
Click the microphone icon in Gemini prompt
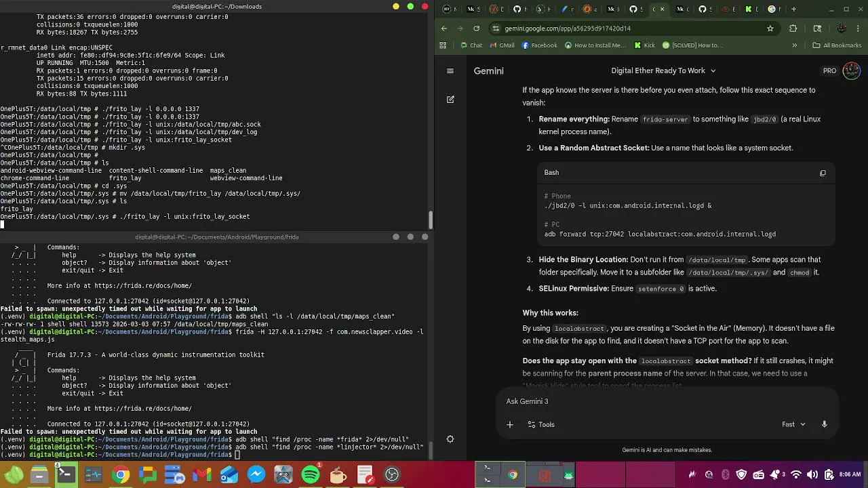tap(824, 424)
